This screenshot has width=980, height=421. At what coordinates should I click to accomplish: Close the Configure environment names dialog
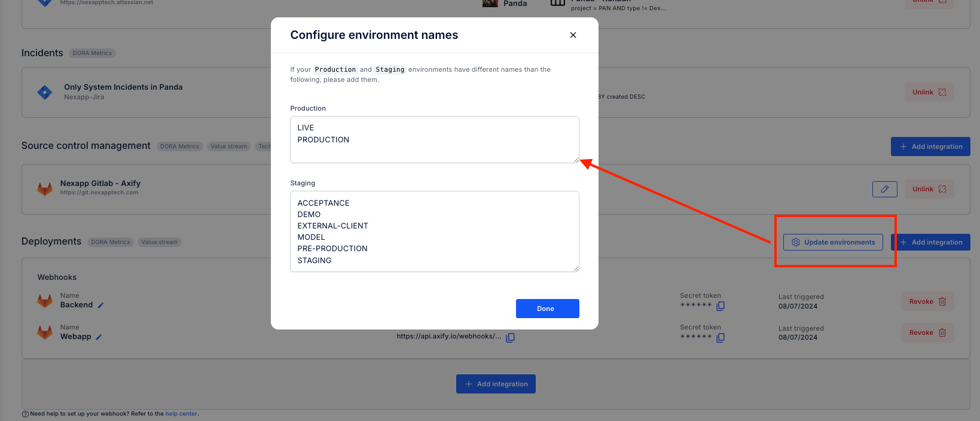573,35
